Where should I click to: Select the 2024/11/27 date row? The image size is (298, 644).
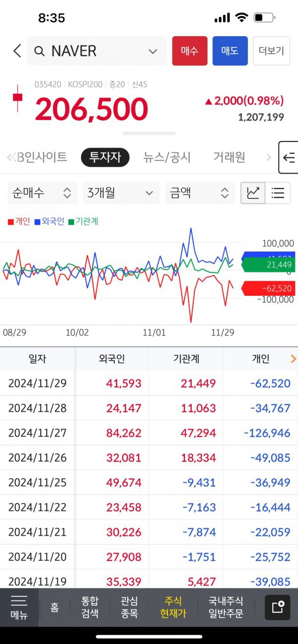tap(37, 433)
